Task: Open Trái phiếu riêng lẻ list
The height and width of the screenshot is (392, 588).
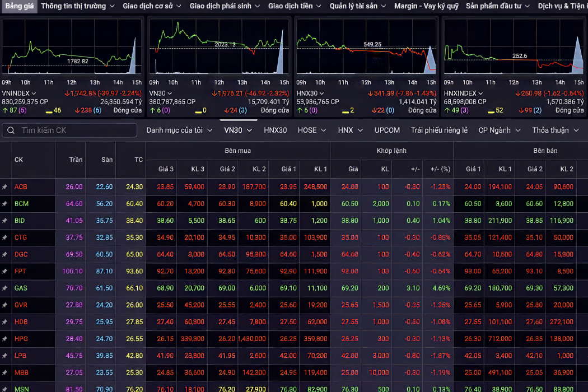Action: (x=438, y=130)
